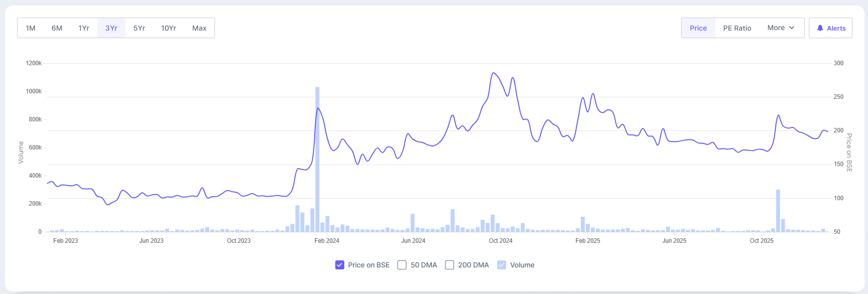Image resolution: width=868 pixels, height=294 pixels.
Task: Click the tallest volume bar near Feb 2024
Action: coord(317,161)
